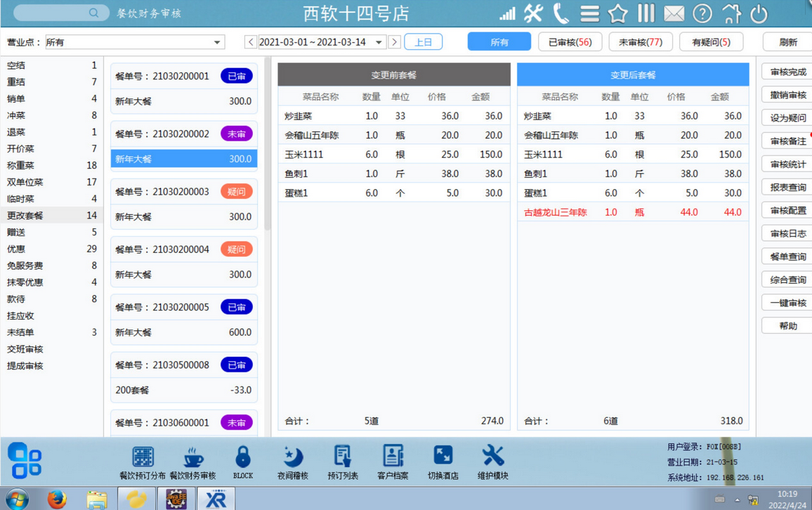Open 审核统计 button

point(787,164)
